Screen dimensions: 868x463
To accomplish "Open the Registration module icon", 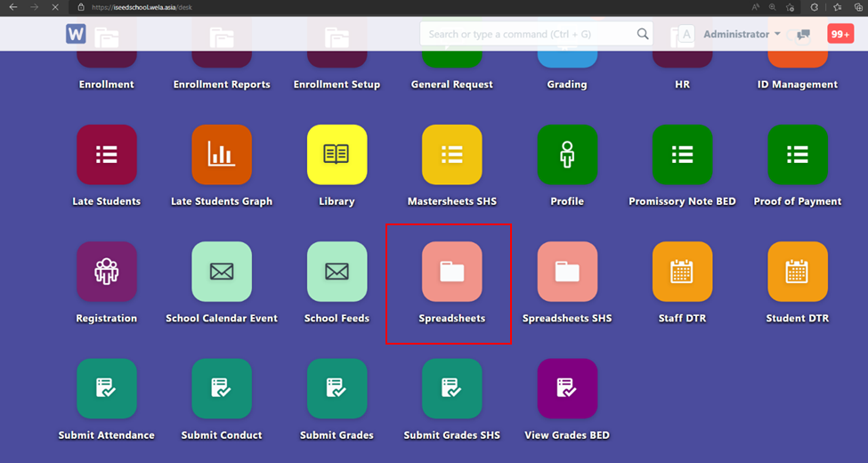I will pos(107,272).
